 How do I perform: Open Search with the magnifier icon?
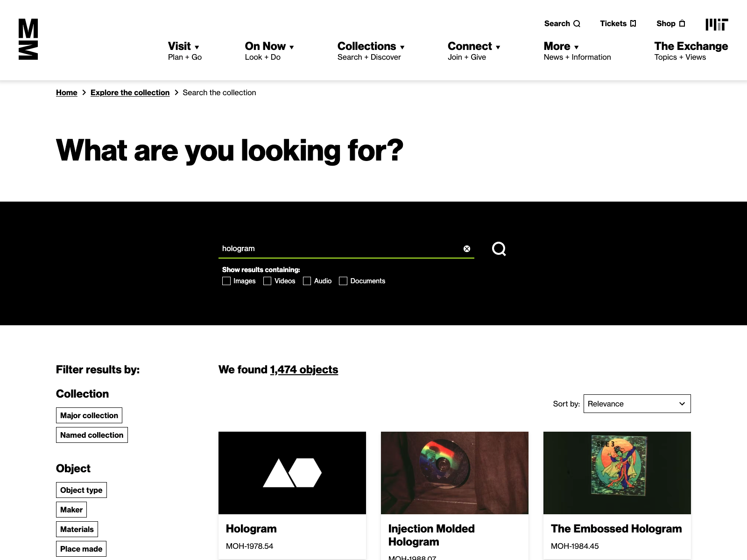(x=562, y=24)
